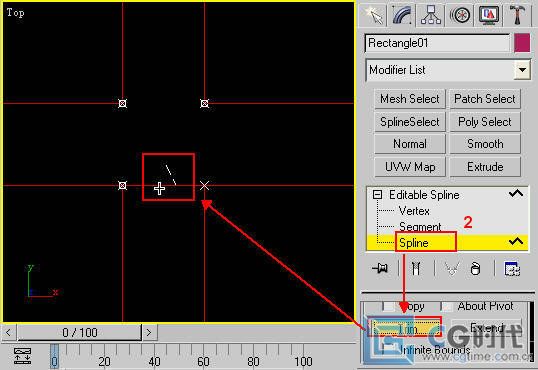Apply the Extrude modifier
This screenshot has width=538, height=370.
(485, 167)
